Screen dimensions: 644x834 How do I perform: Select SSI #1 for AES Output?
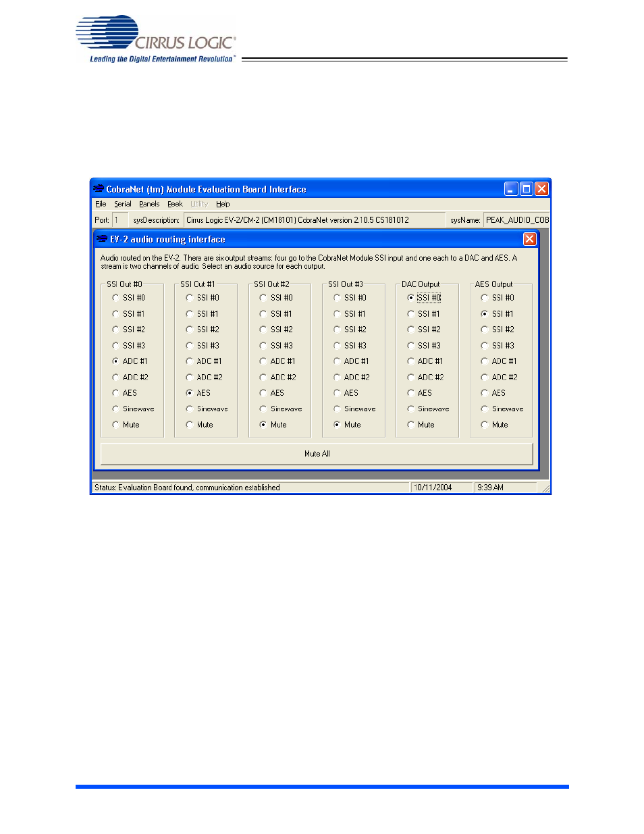(x=498, y=314)
